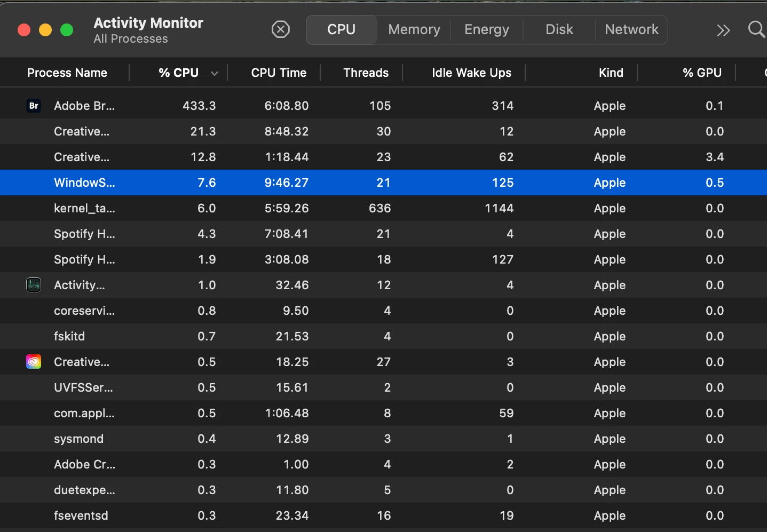
Task: Click the Creative Cloud colorful icon
Action: tap(34, 362)
